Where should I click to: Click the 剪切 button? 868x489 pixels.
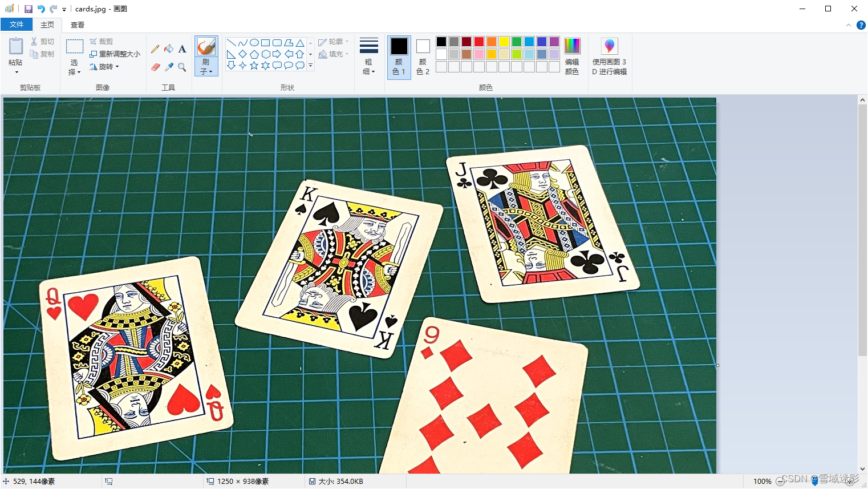42,42
